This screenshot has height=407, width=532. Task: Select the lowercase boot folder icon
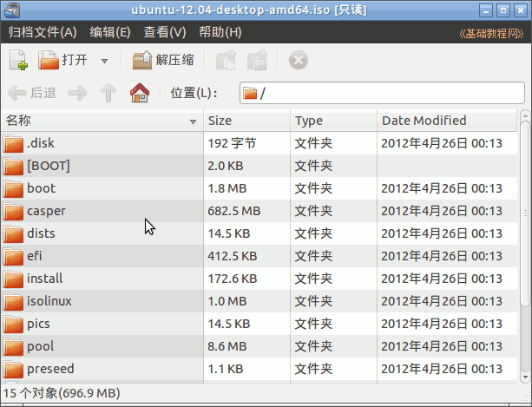coord(14,188)
